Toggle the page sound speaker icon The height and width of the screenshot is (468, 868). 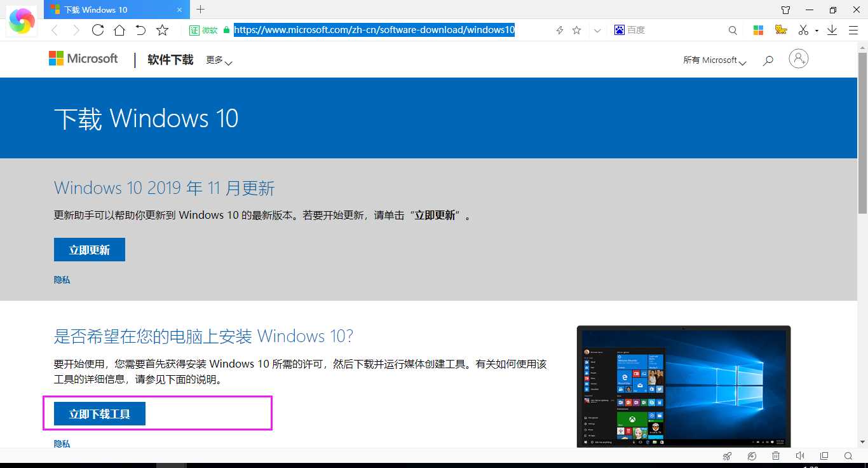point(800,456)
